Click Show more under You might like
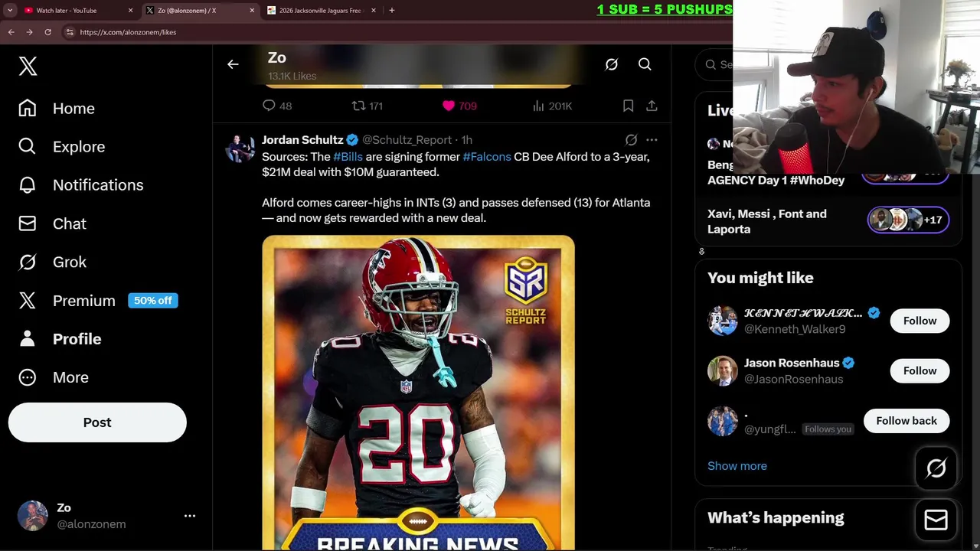 pos(737,465)
